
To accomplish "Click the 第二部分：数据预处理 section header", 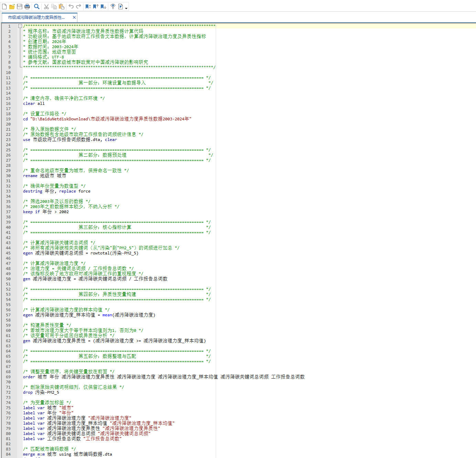I will tap(102, 155).
